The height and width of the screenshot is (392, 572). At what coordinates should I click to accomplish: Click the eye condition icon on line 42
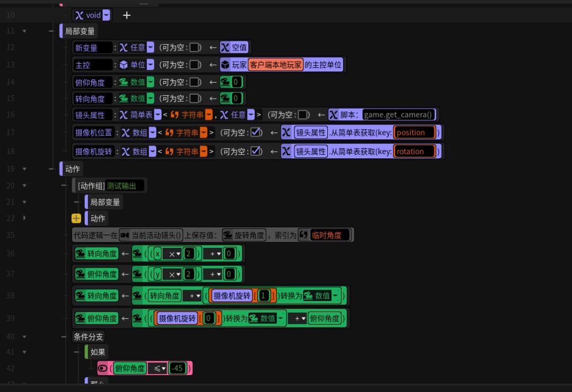click(103, 368)
